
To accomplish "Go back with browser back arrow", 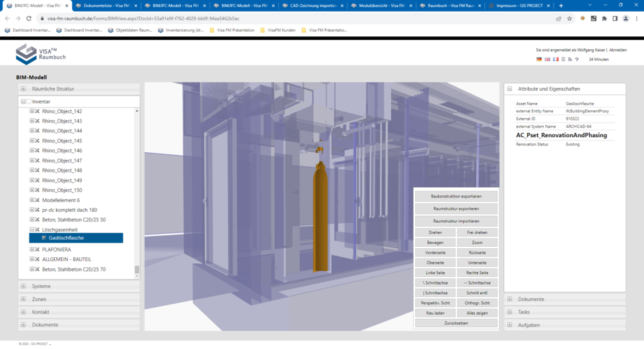I will tap(8, 19).
